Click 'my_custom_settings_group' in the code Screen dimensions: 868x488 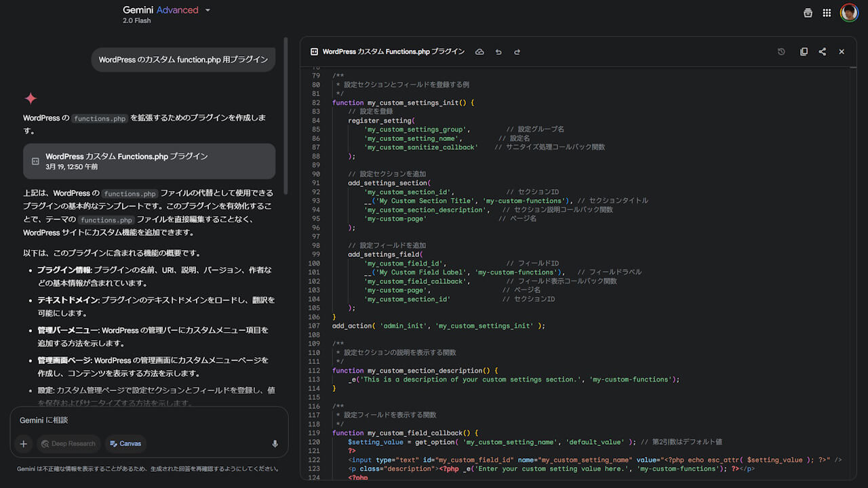[x=415, y=129]
